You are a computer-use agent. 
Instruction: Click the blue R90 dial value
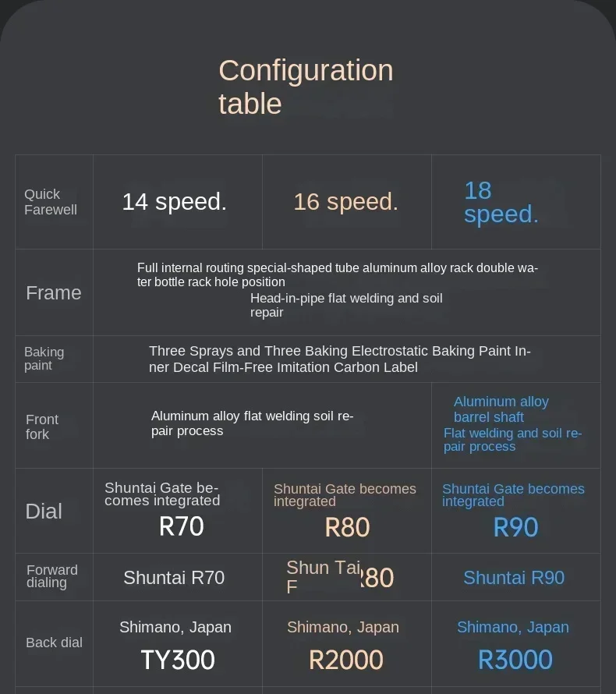(515, 528)
